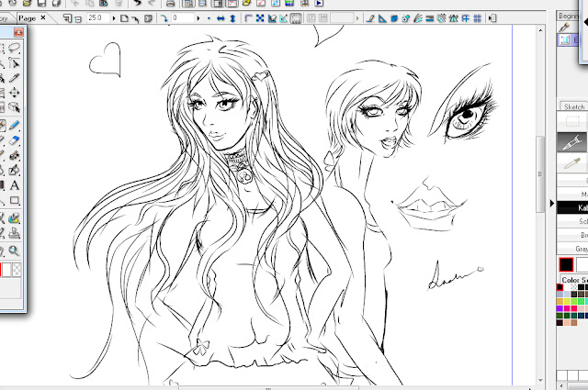Image resolution: width=588 pixels, height=390 pixels.
Task: Click the triangle ruler icon
Action: click(382, 18)
